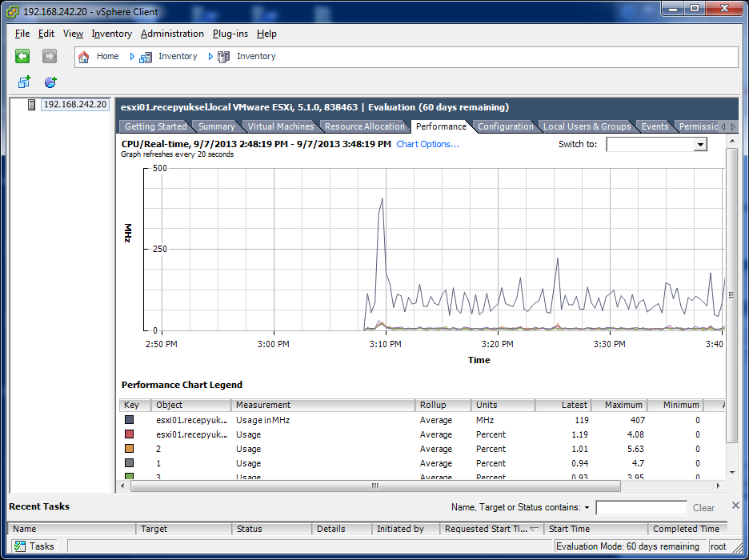Viewport: 749px width, 560px height.
Task: Open the File menu
Action: (x=22, y=34)
